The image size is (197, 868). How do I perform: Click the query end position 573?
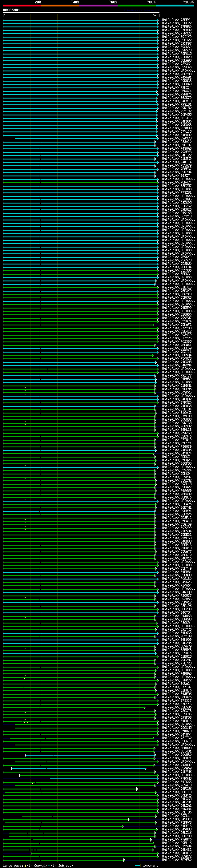coord(155,15)
